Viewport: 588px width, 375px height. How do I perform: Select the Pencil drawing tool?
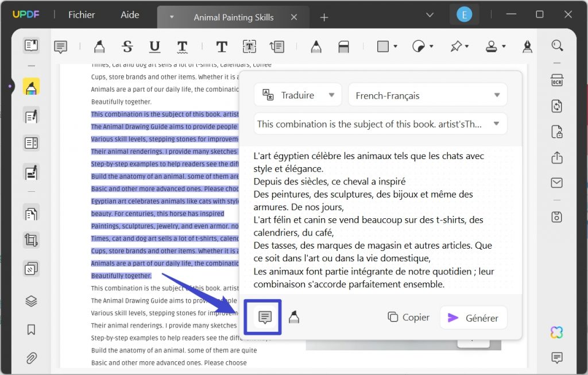[x=316, y=47]
